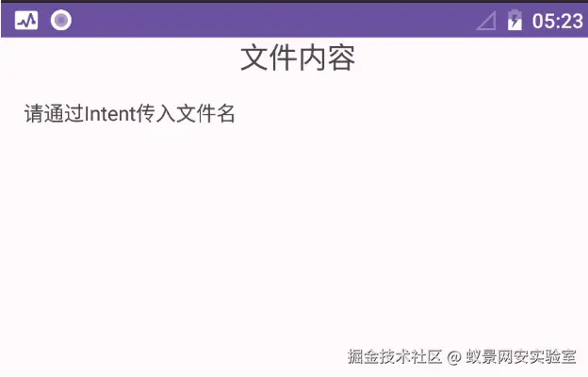Tap the empty cellular signal triangle icon

(x=486, y=20)
